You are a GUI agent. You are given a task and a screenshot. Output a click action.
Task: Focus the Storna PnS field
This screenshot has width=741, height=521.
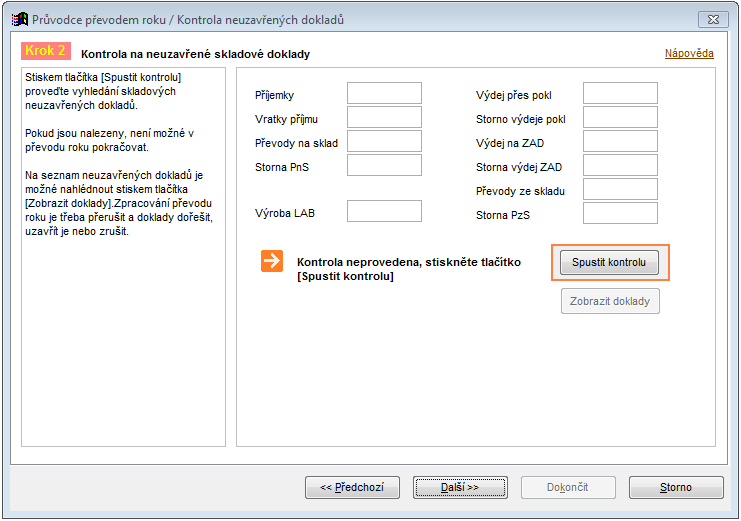[384, 165]
